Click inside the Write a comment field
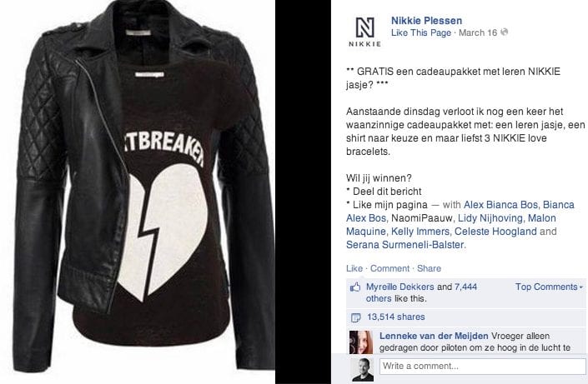The height and width of the screenshot is (384, 588). click(x=482, y=366)
